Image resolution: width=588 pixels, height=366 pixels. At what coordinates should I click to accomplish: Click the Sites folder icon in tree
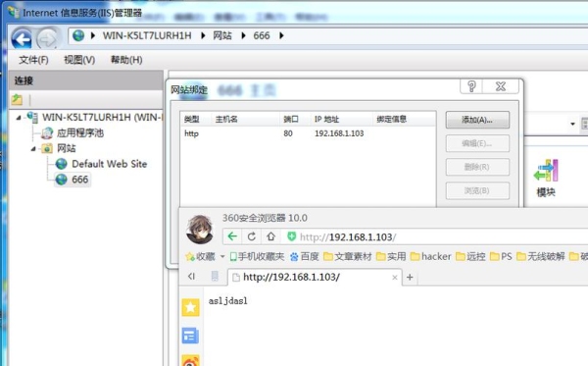pos(47,148)
